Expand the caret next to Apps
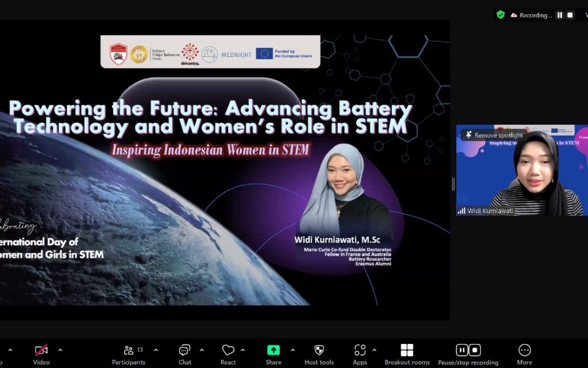This screenshot has height=368, width=588. point(374,350)
